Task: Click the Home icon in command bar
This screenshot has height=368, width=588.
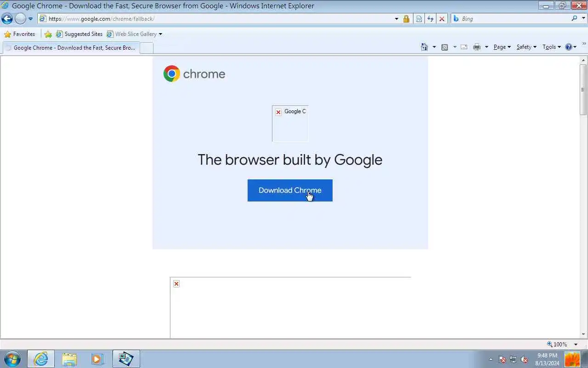Action: [424, 47]
